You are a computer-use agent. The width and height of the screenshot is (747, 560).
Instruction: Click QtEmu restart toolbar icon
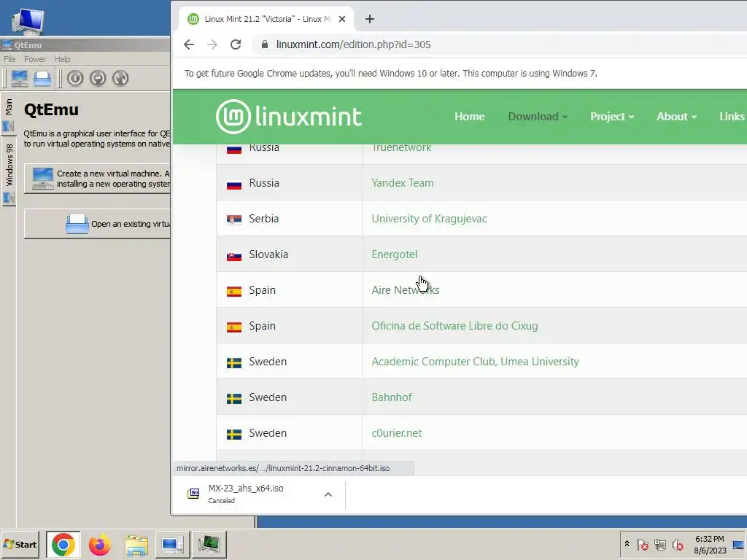point(120,78)
